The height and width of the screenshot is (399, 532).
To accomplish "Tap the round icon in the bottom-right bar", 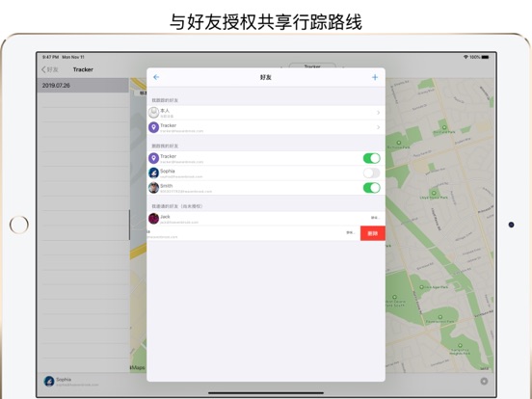I will pyautogui.click(x=484, y=382).
